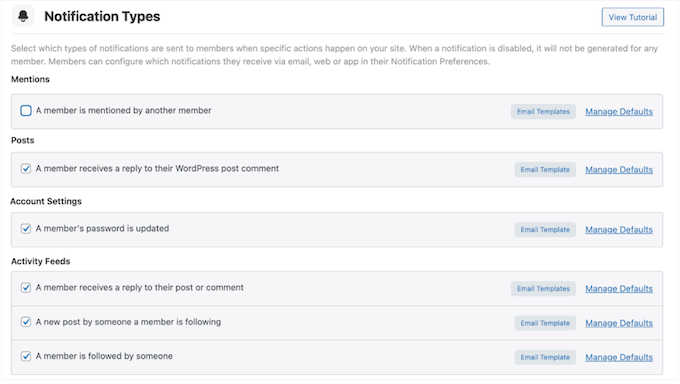The width and height of the screenshot is (680, 384).
Task: Uncheck reply to their post or comment
Action: click(26, 288)
